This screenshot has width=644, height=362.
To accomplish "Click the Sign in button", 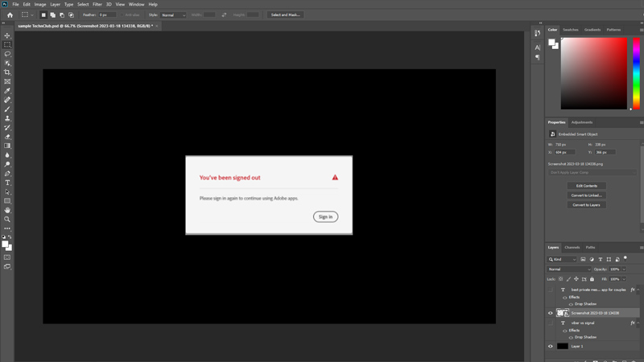I will point(326,216).
